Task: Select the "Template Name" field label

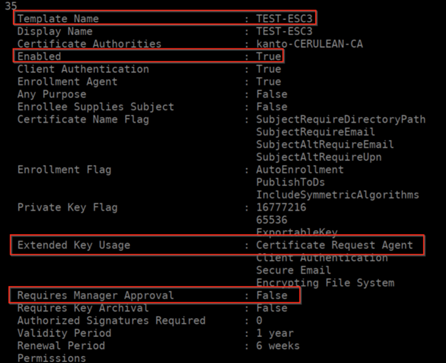Action: click(58, 19)
